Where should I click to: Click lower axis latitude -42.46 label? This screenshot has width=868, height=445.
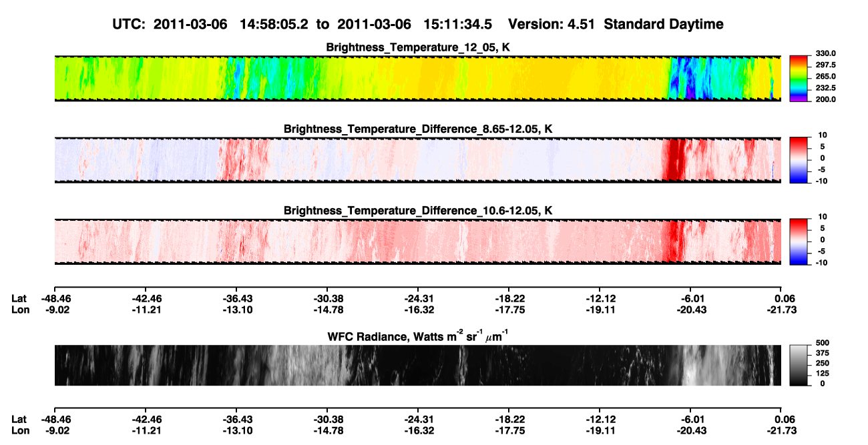click(x=146, y=419)
